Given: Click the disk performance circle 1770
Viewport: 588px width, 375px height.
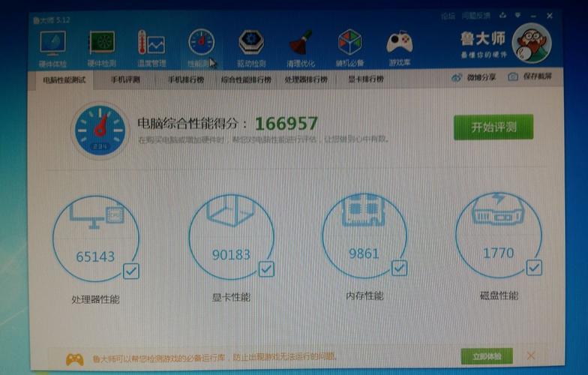Looking at the screenshot, I should click(498, 235).
